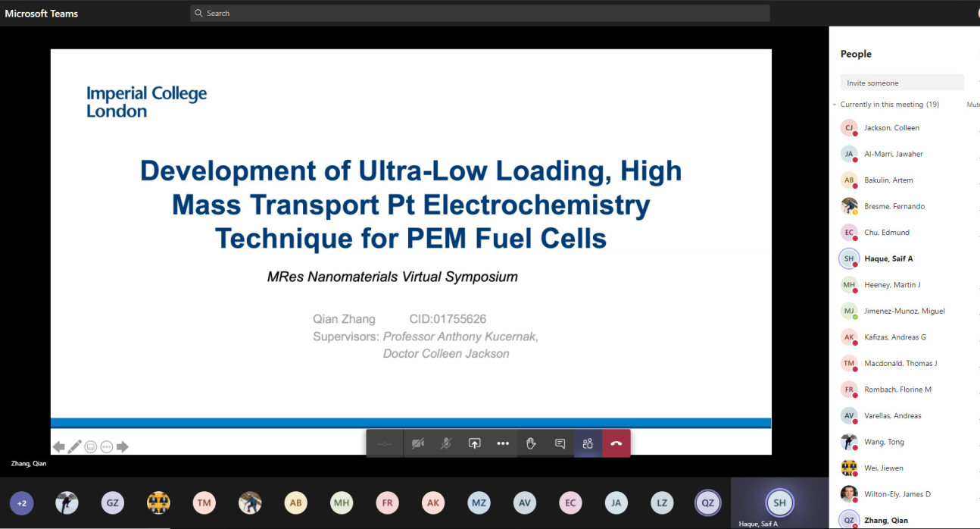Unmute the microphone in call controls
Image resolution: width=980 pixels, height=529 pixels.
pos(446,443)
